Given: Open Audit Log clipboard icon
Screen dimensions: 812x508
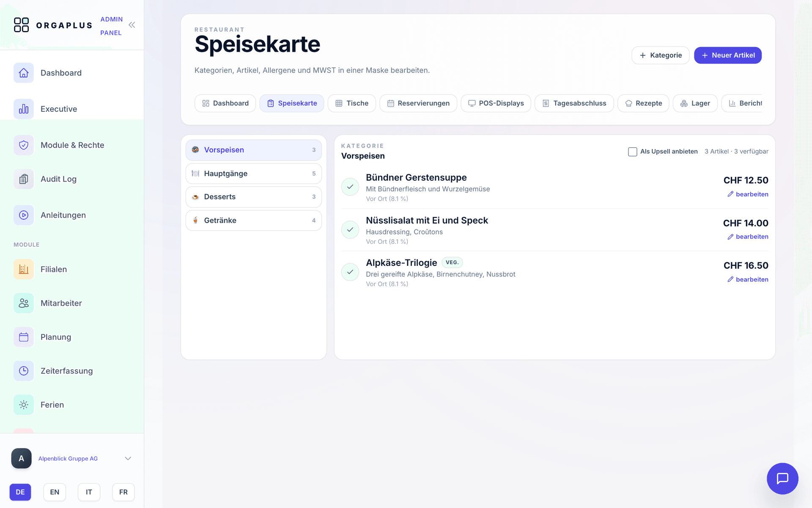Looking at the screenshot, I should [24, 179].
